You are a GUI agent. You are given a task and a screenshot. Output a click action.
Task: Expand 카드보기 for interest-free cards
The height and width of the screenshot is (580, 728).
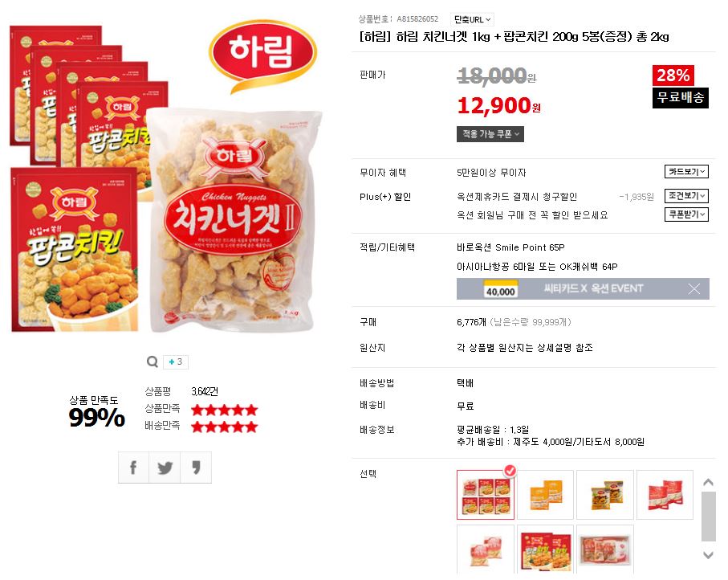tap(686, 171)
